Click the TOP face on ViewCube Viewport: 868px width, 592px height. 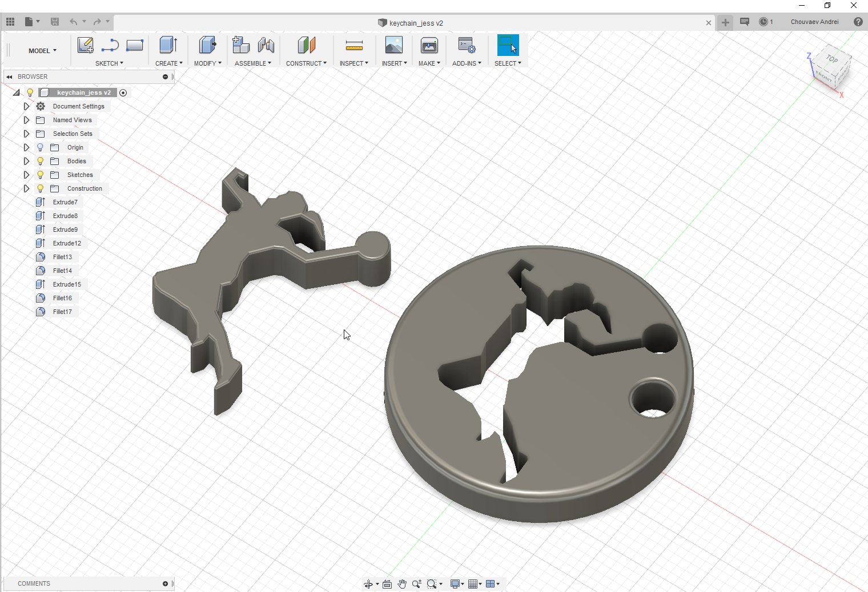831,60
